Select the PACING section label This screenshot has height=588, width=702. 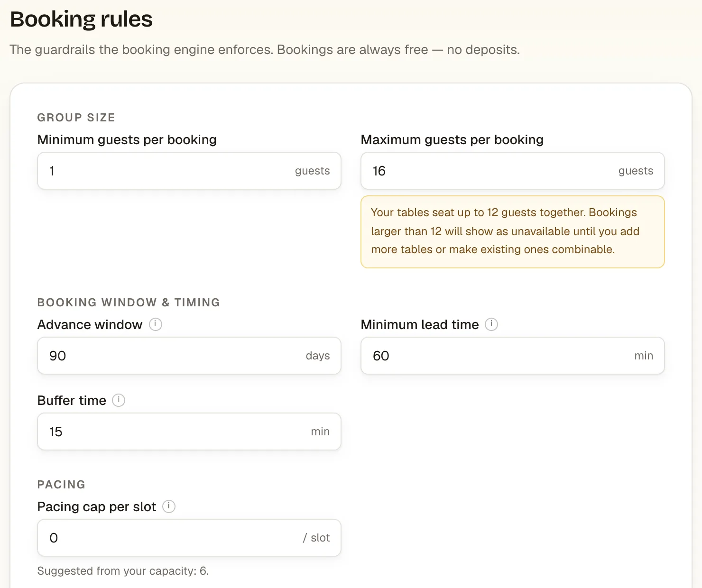(61, 485)
